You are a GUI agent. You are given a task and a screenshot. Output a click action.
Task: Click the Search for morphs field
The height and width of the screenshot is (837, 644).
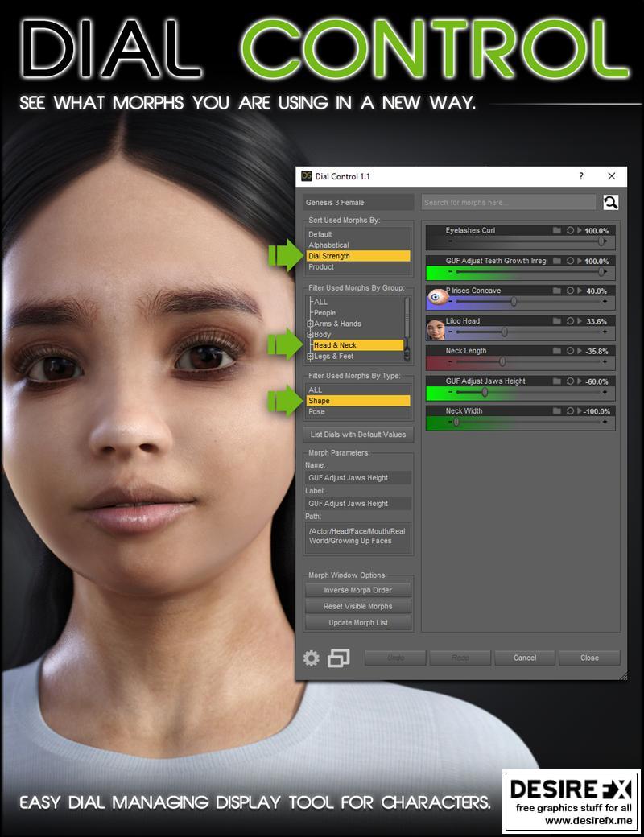pos(509,202)
